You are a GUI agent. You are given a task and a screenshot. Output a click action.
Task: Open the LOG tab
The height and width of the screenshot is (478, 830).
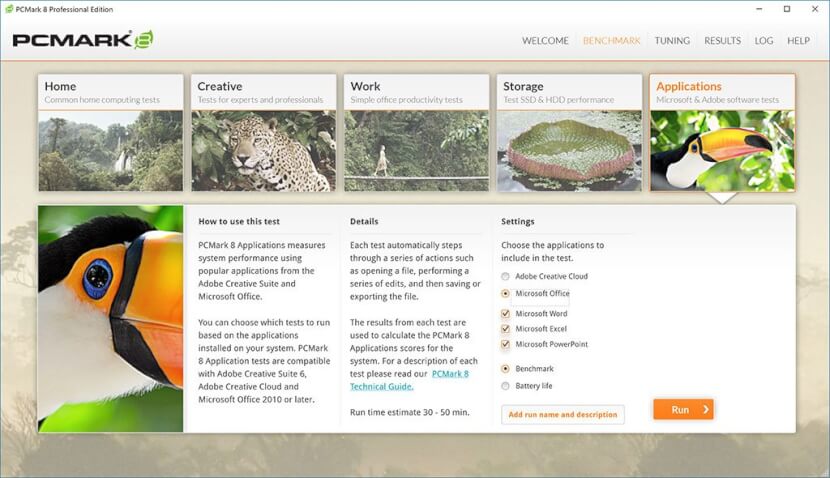764,41
